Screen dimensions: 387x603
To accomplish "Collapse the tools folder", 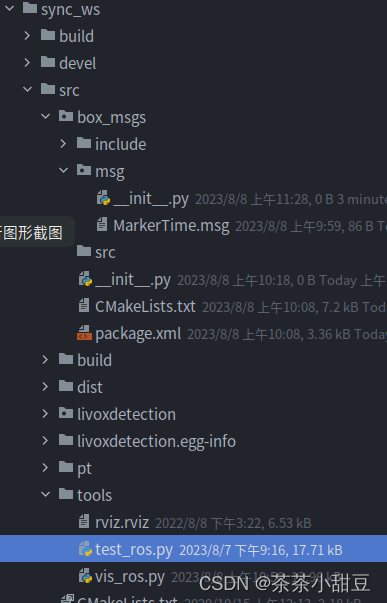I will pos(45,494).
